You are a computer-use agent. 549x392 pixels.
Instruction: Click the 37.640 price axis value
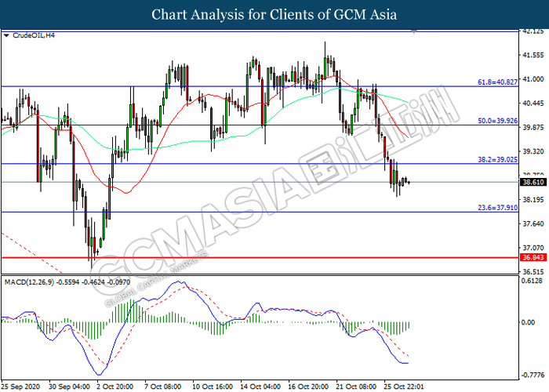point(533,224)
